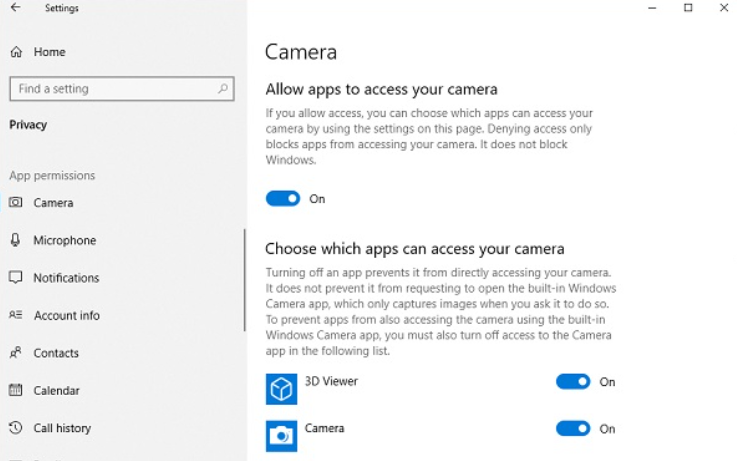
Task: Click the Camera app icon in list
Action: [x=281, y=435]
